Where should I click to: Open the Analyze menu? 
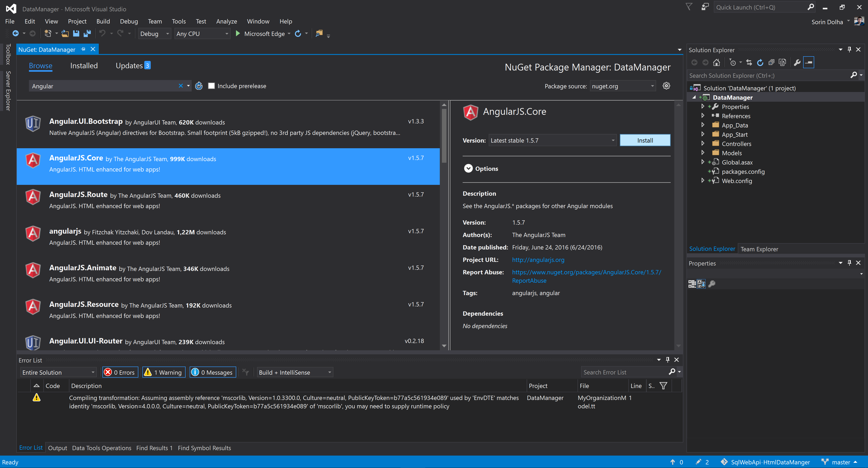tap(226, 21)
